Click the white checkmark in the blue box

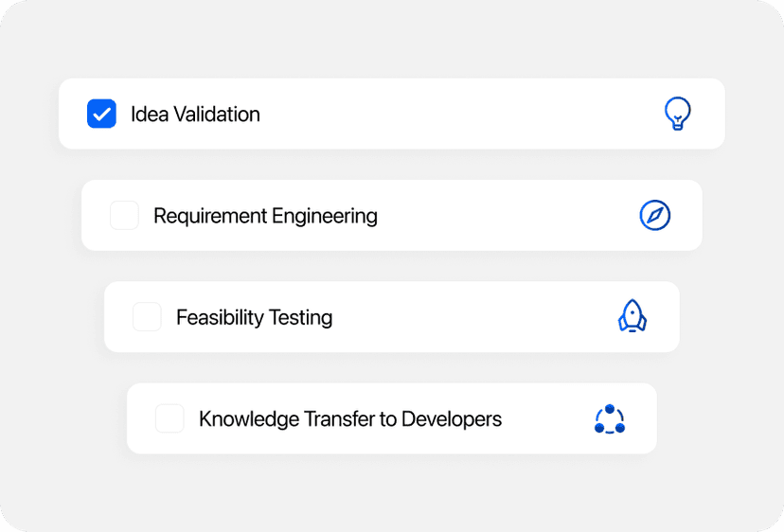(101, 114)
